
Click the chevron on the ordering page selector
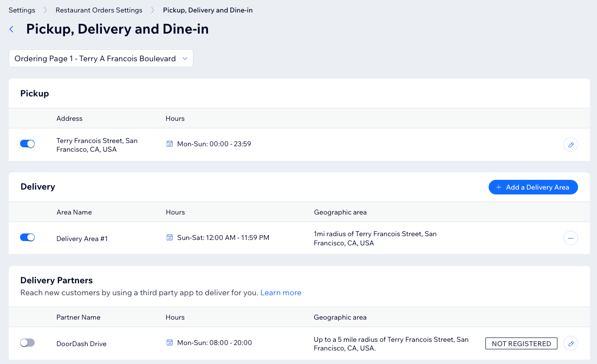(x=184, y=58)
